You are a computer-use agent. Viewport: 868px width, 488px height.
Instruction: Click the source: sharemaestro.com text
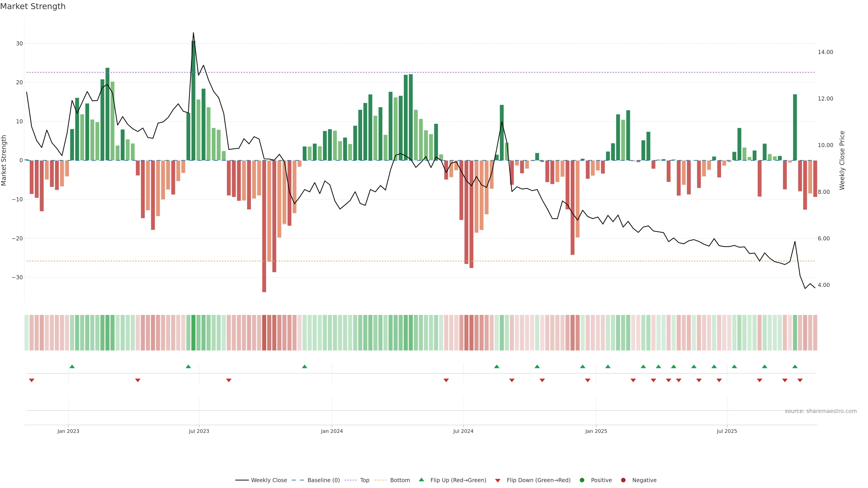click(x=821, y=411)
